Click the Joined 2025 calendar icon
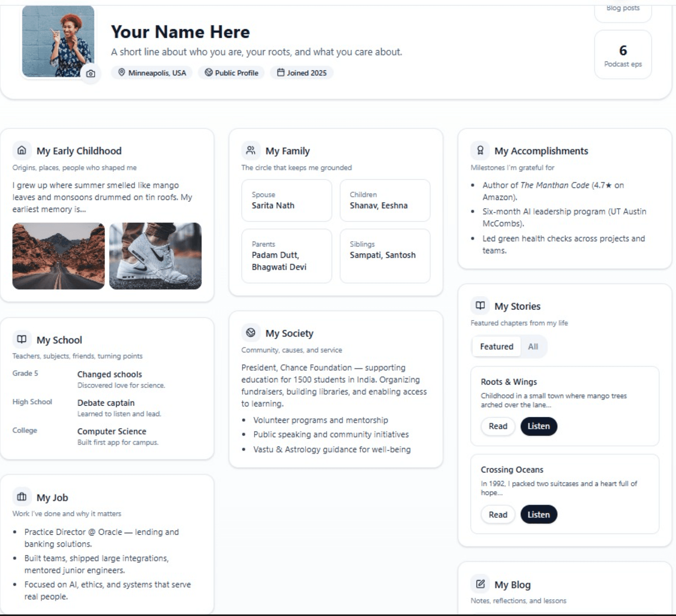Viewport: 676px width, 616px height. 280,73
